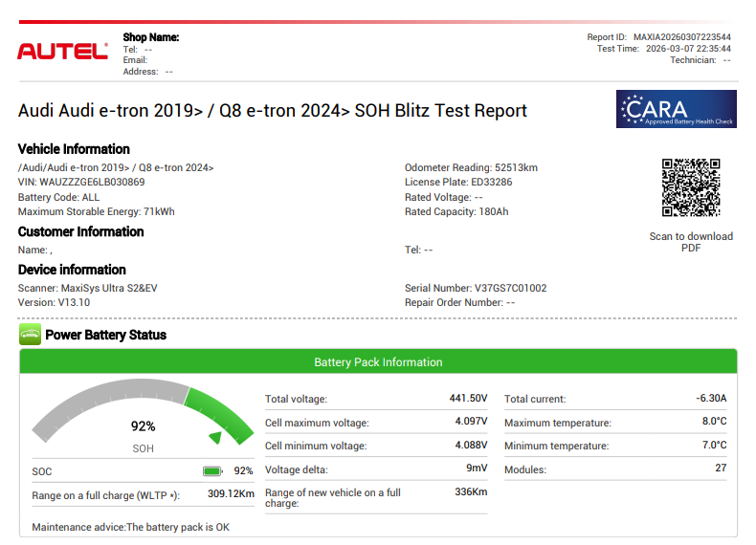Click the green SOC battery icon
The image size is (756, 545).
point(212,470)
